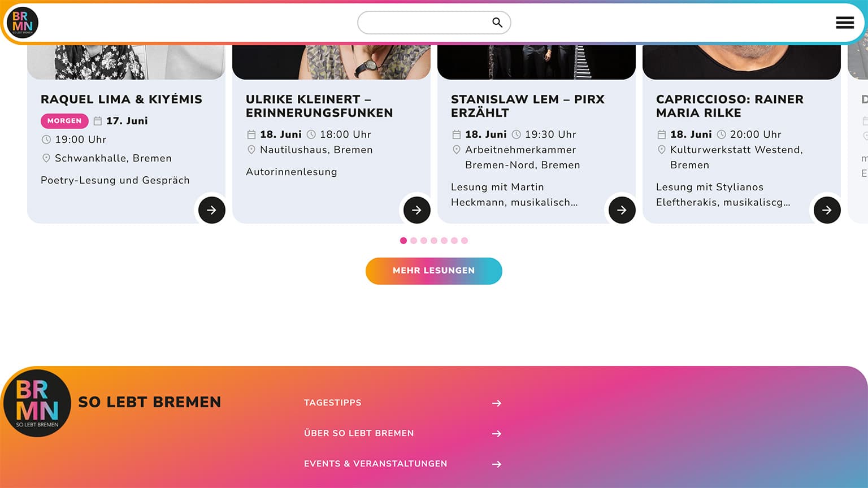868x488 pixels.
Task: Open arrow button on Capriccioso card
Action: 827,210
